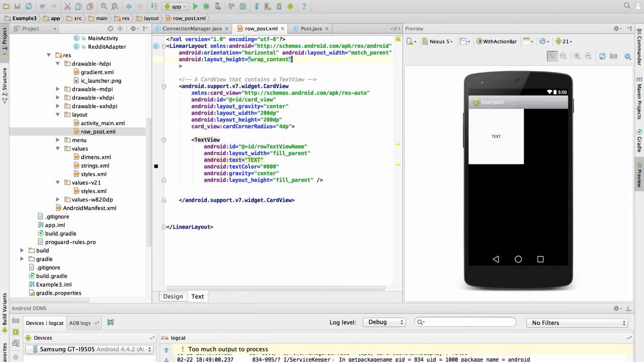Select build.gradle under app module
The height and width of the screenshot is (362, 644).
[60, 234]
